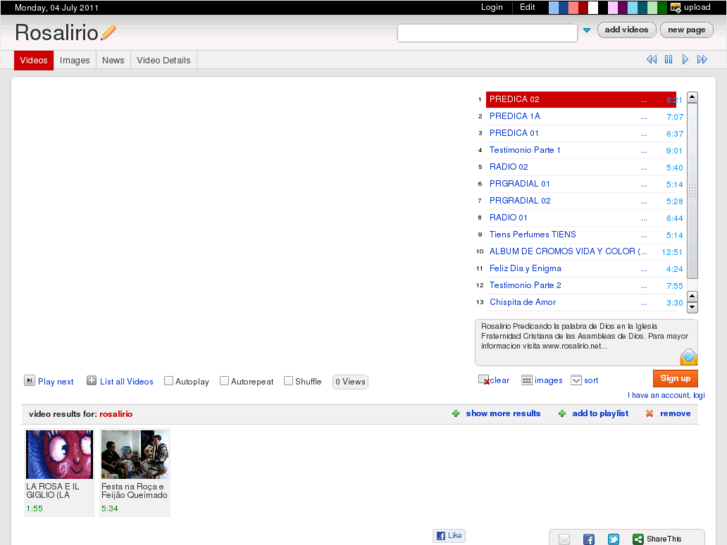The width and height of the screenshot is (727, 545).
Task: Open Festa na Roça video thumbnail
Action: pos(135,454)
